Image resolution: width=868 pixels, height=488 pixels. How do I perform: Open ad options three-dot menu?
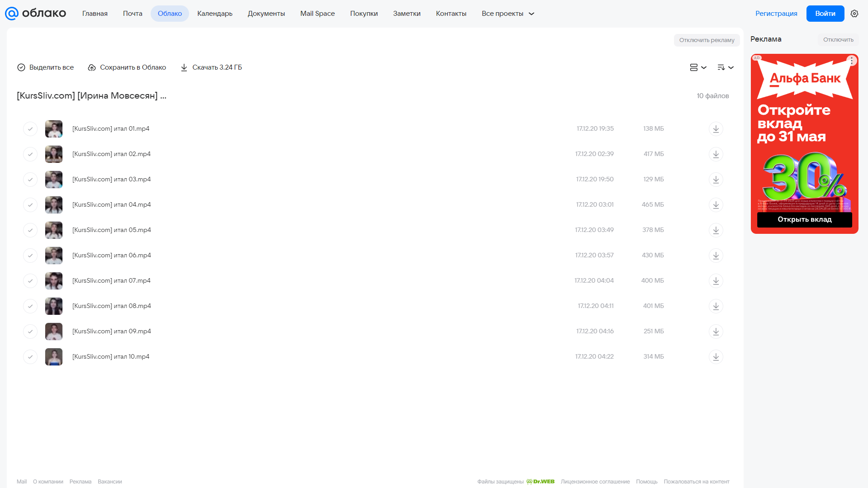[x=852, y=60]
